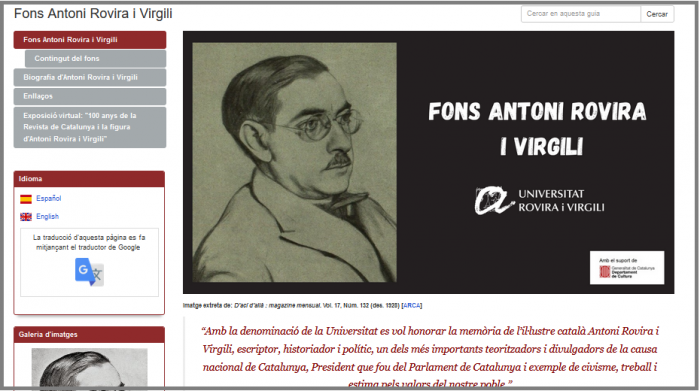
Task: Switch language to Español
Action: point(49,198)
